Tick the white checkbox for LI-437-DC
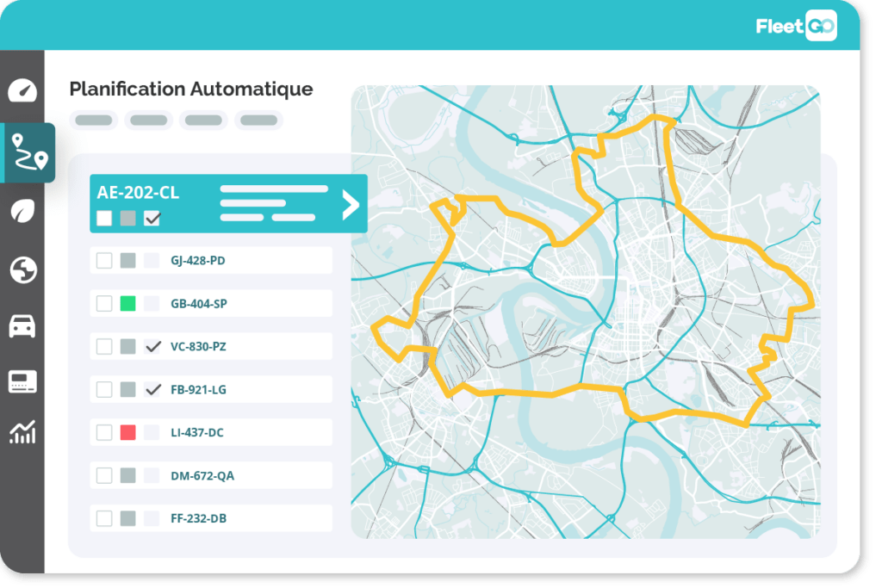 pos(104,432)
